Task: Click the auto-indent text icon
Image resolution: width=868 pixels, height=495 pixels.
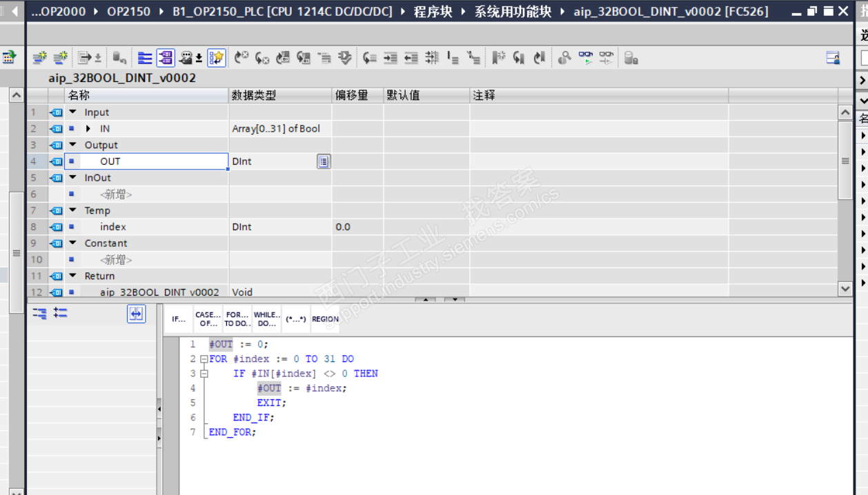Action: [x=432, y=58]
